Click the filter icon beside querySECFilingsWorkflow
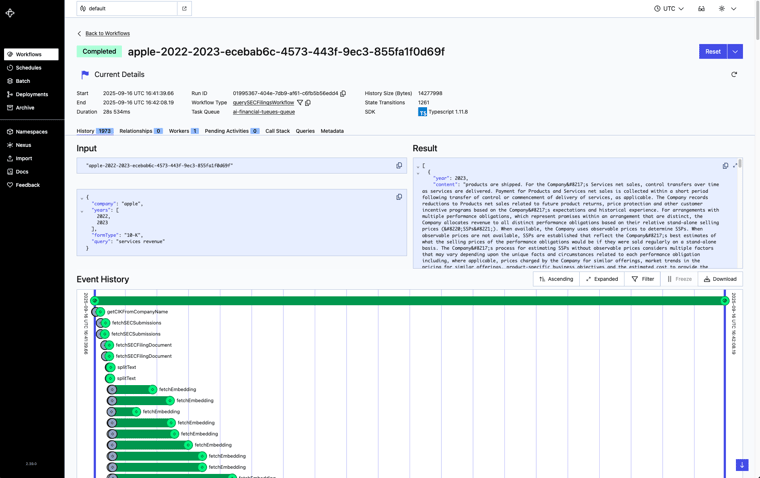The width and height of the screenshot is (760, 478). click(x=300, y=103)
